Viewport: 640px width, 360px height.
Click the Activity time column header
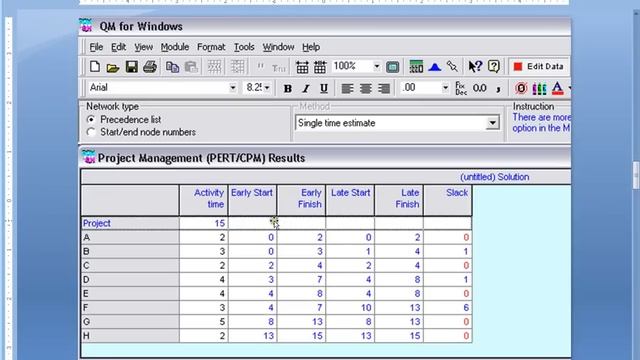pyautogui.click(x=203, y=200)
